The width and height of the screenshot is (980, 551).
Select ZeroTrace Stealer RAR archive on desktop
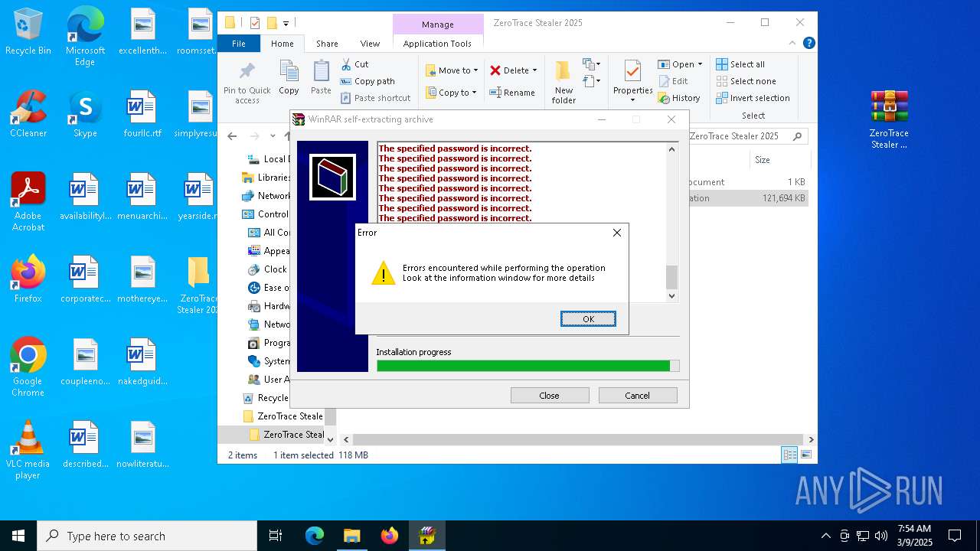[889, 119]
